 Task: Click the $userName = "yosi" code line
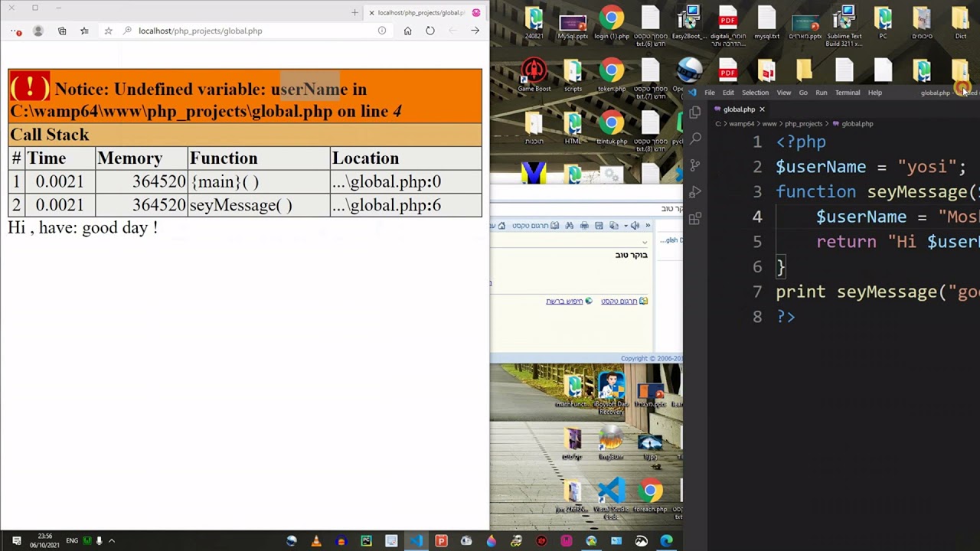tap(871, 167)
